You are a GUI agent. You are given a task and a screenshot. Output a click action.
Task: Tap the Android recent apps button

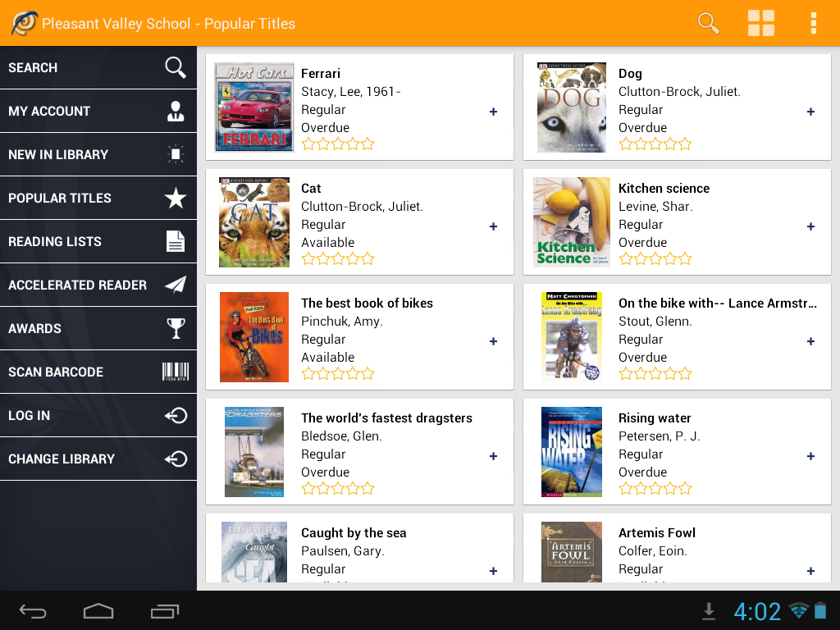tap(164, 610)
